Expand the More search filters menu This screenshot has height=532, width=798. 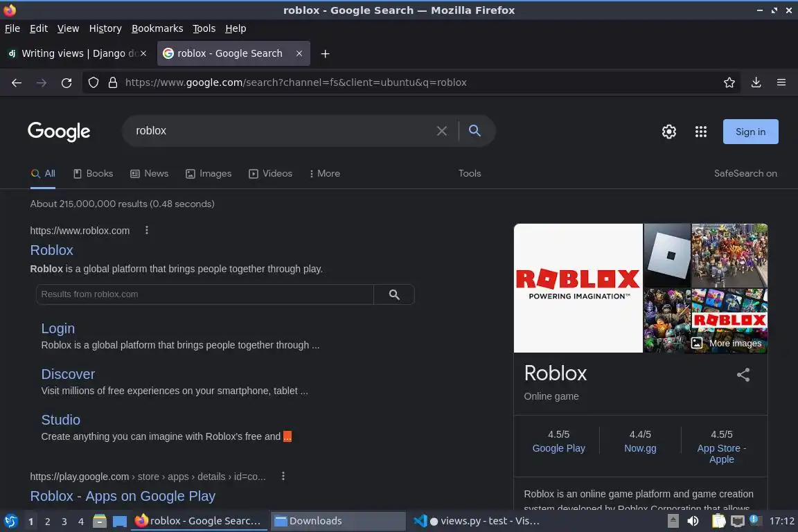(325, 174)
